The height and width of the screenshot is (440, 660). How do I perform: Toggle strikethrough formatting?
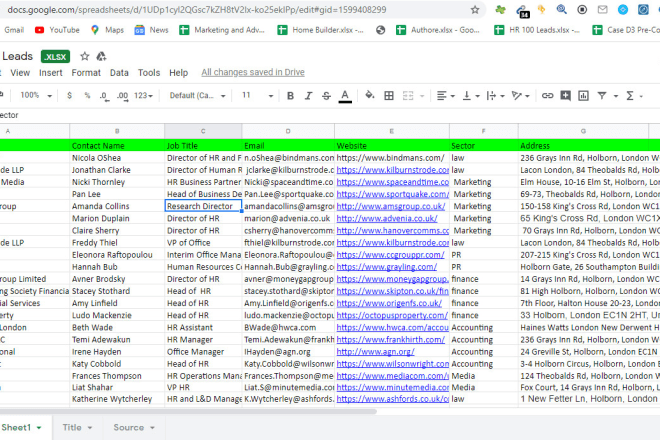(x=326, y=96)
